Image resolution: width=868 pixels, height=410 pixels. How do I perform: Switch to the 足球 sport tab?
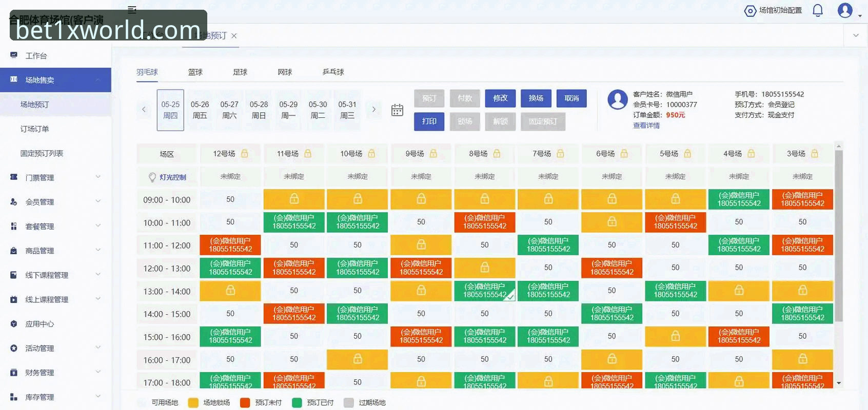[240, 72]
